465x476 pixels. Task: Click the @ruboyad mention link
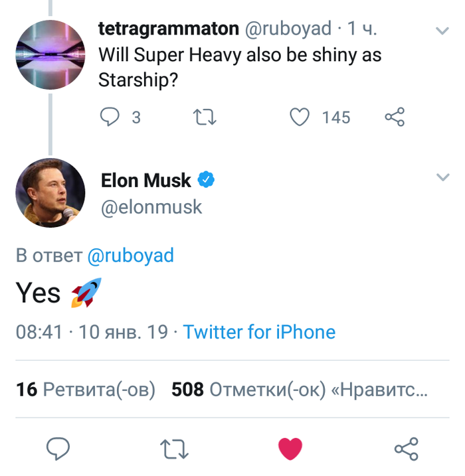[x=131, y=256]
